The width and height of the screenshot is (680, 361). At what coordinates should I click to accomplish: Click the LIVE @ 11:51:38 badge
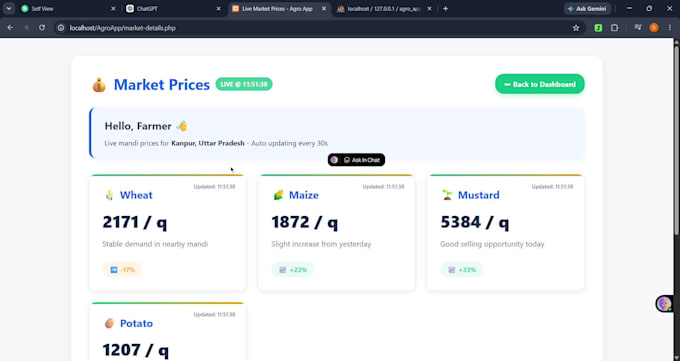pyautogui.click(x=244, y=84)
